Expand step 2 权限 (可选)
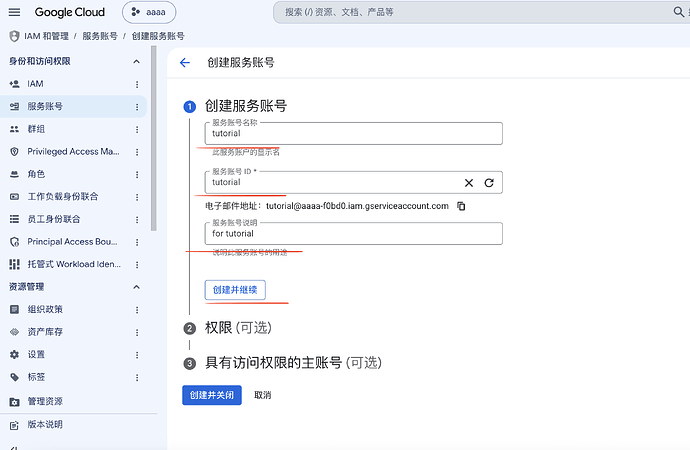This screenshot has height=450, width=690. [x=238, y=328]
